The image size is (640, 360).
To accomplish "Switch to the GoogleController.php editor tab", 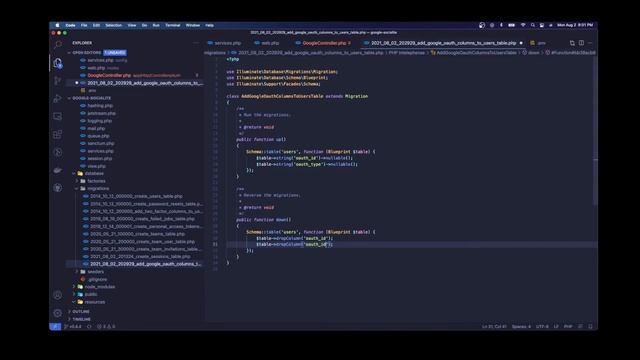I will pyautogui.click(x=323, y=43).
